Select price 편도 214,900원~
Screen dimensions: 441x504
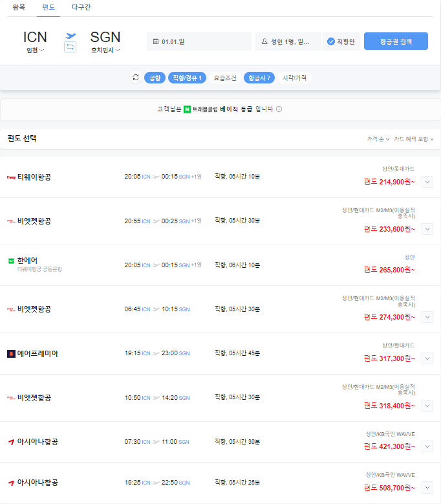(x=389, y=182)
